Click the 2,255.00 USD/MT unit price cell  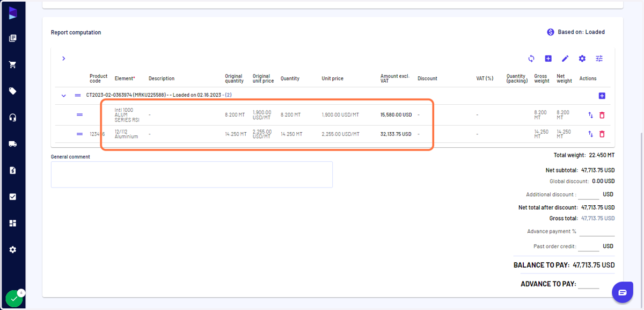(x=340, y=134)
